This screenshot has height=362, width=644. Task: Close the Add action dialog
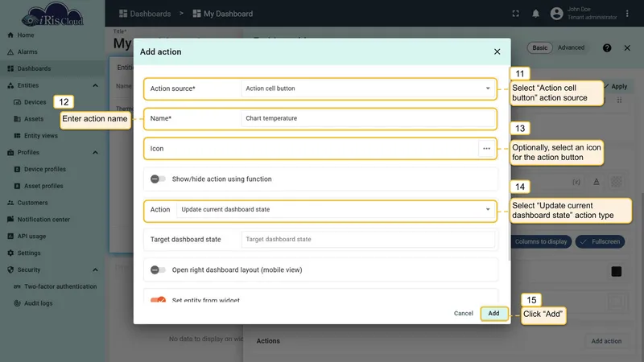point(497,51)
